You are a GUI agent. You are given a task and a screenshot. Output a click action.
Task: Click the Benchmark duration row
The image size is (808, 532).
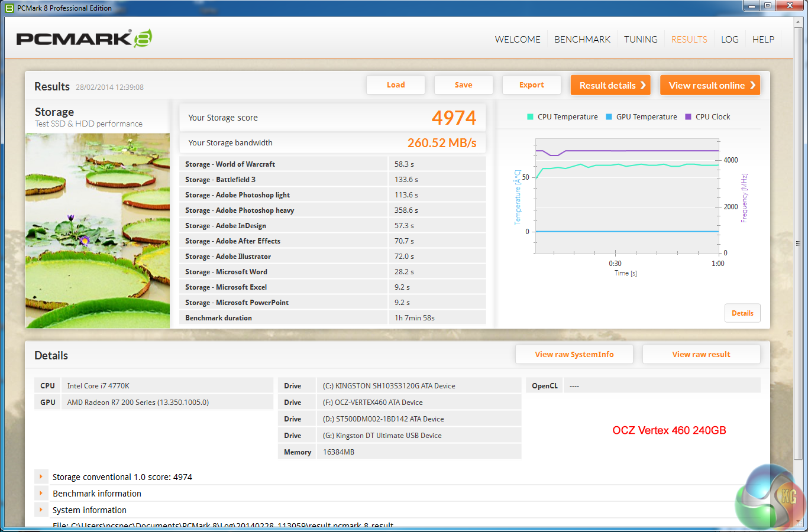point(332,318)
